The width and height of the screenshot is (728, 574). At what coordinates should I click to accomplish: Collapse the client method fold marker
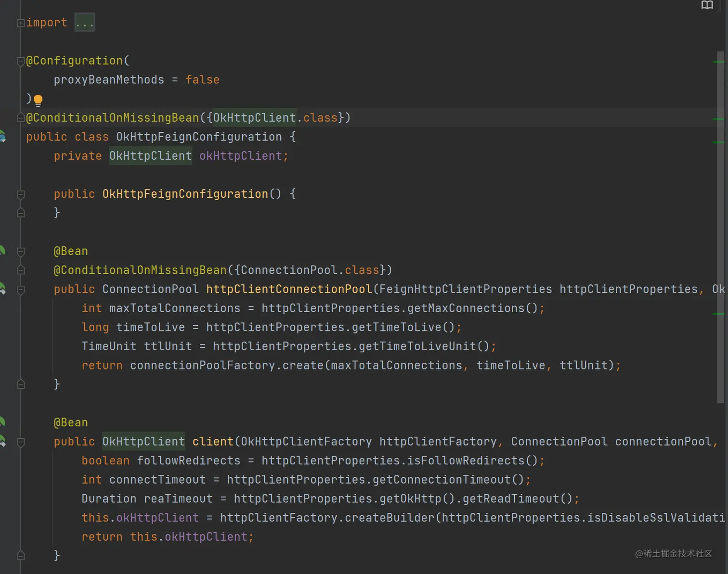click(x=21, y=442)
